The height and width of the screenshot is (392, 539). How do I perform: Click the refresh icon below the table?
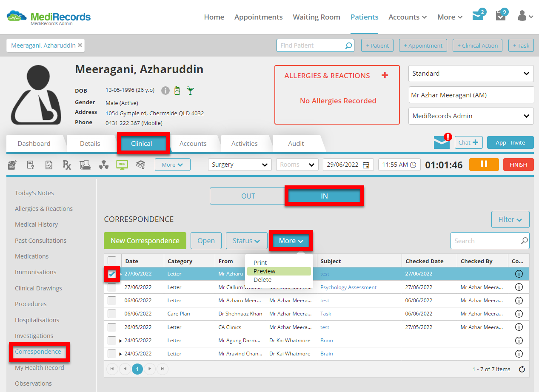pyautogui.click(x=522, y=369)
